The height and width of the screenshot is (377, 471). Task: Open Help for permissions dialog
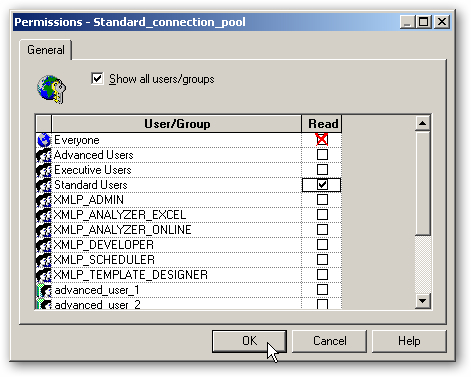(409, 341)
